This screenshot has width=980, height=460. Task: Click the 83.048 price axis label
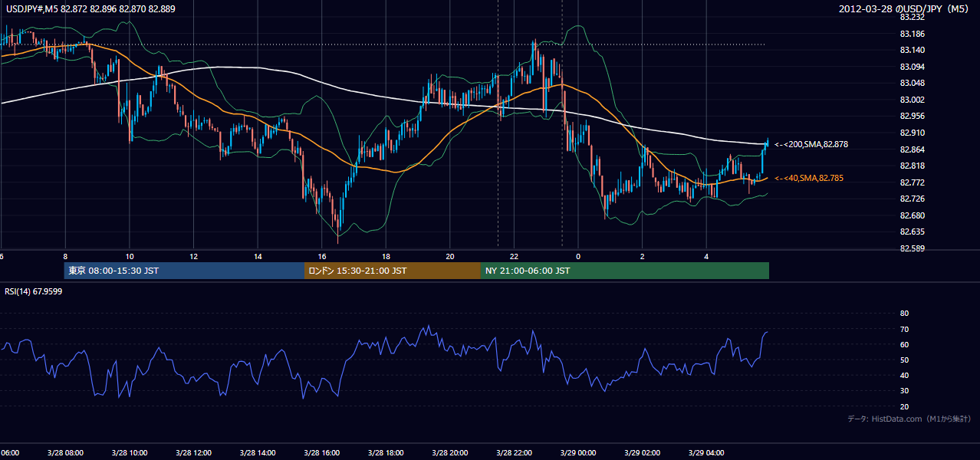coord(912,83)
